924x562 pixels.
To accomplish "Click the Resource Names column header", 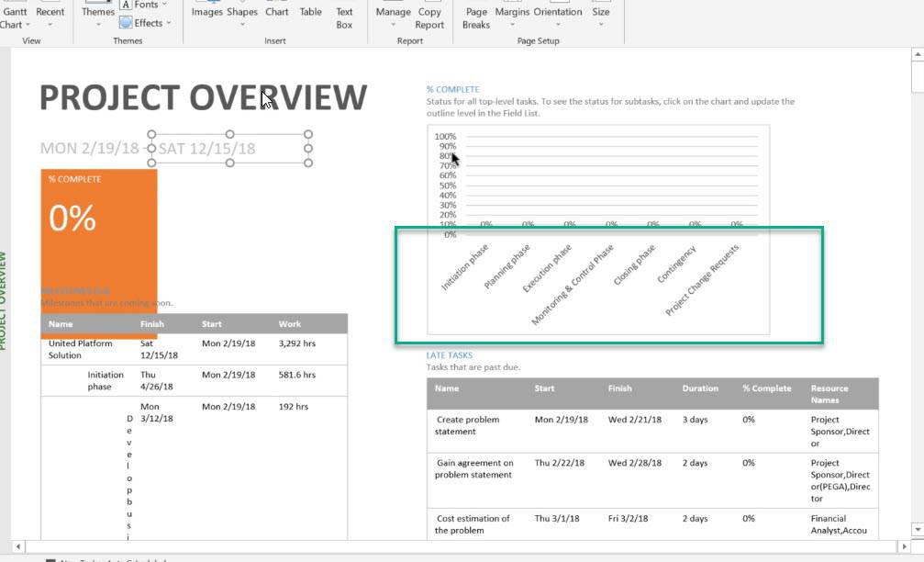I will pos(829,394).
